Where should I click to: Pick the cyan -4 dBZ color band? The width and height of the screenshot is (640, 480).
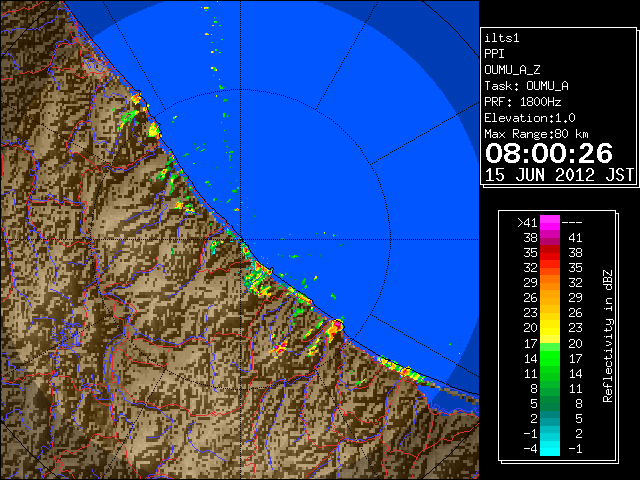(x=550, y=449)
